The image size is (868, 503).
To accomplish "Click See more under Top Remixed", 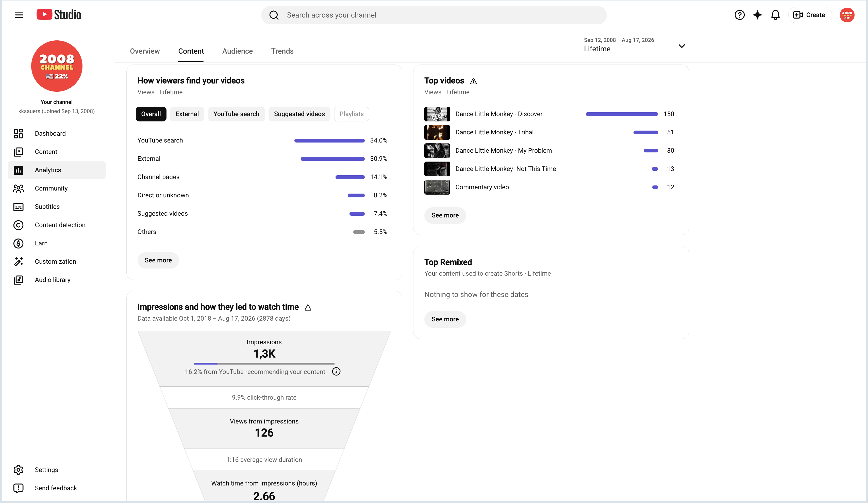I will (445, 319).
